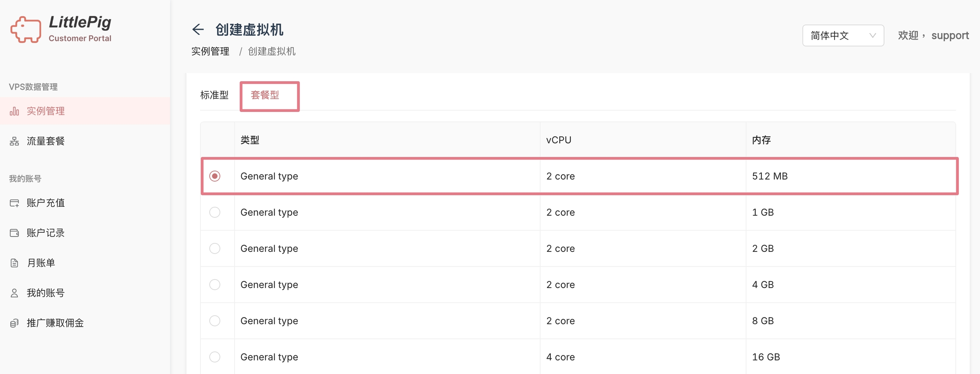
Task: Click the 流量套餐 network icon
Action: (x=14, y=141)
